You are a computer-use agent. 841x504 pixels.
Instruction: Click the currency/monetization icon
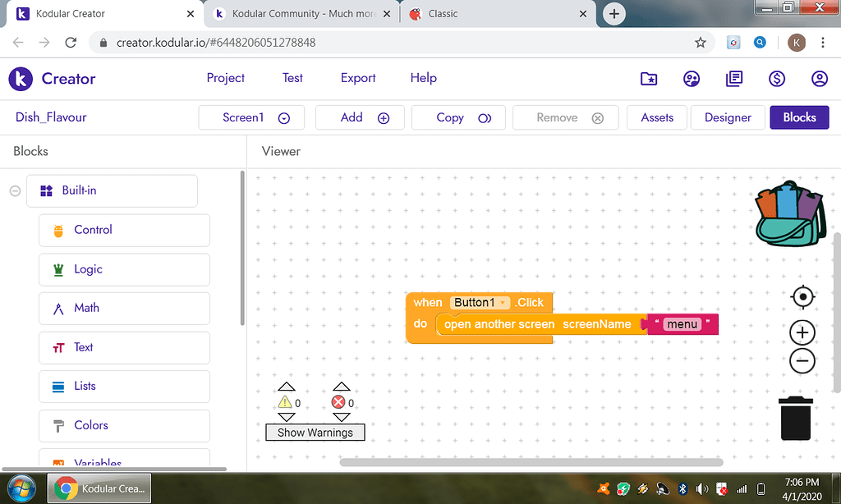click(776, 79)
